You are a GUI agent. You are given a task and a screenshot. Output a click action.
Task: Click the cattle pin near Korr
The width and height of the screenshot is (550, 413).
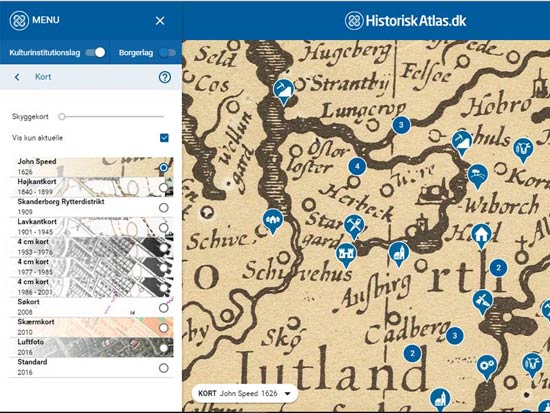(523, 149)
